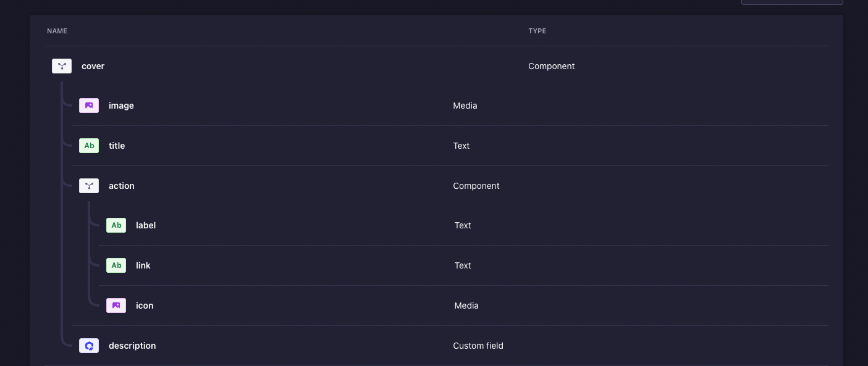
Task: Click the description custom field icon
Action: (x=89, y=346)
